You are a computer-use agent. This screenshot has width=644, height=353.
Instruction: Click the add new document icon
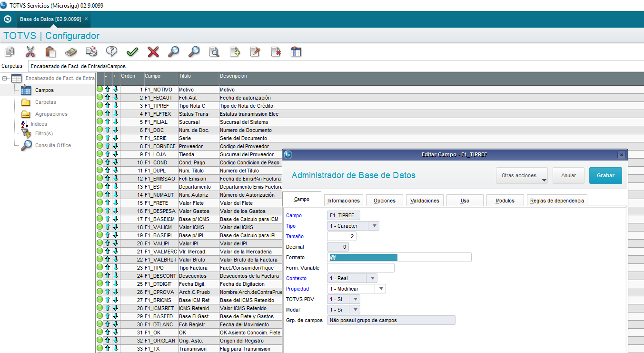(x=235, y=51)
